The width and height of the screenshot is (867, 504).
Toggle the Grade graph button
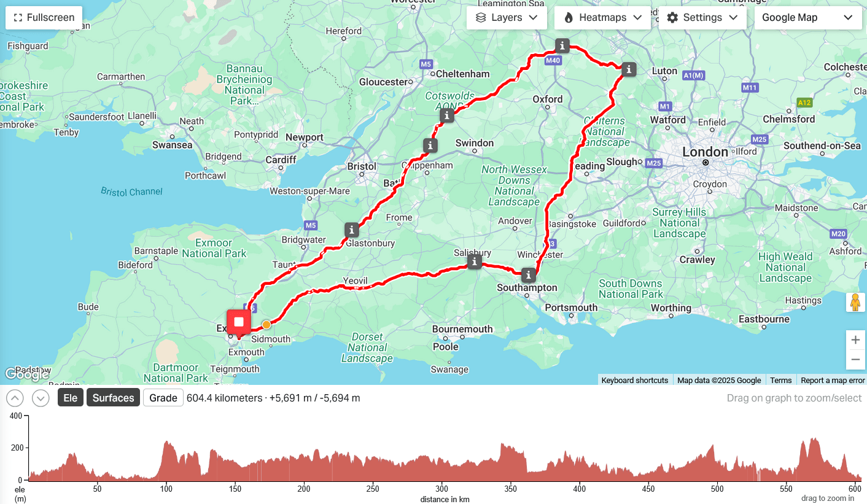pyautogui.click(x=163, y=398)
